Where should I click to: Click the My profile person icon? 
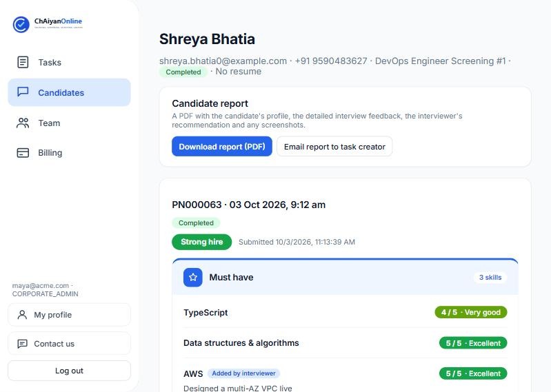(x=22, y=315)
